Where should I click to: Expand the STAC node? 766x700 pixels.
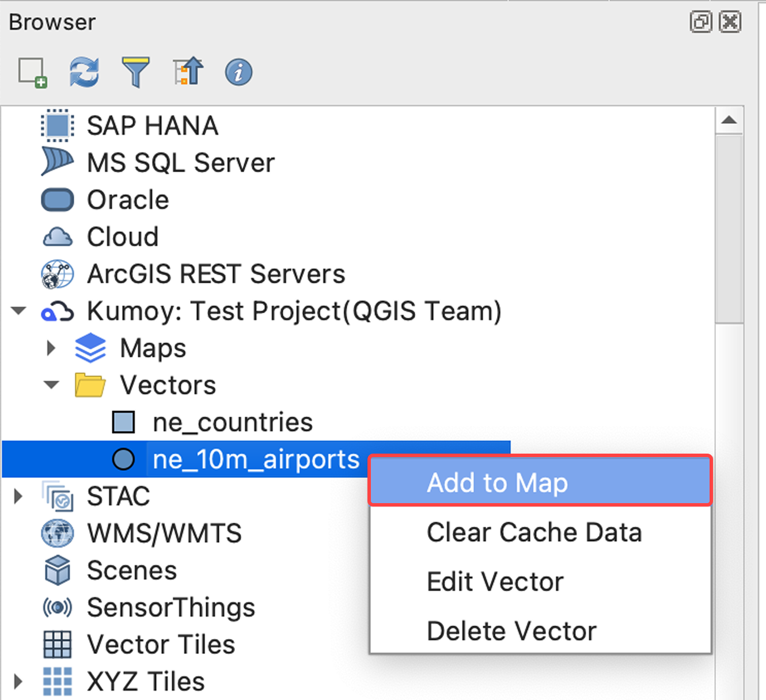pos(18,496)
